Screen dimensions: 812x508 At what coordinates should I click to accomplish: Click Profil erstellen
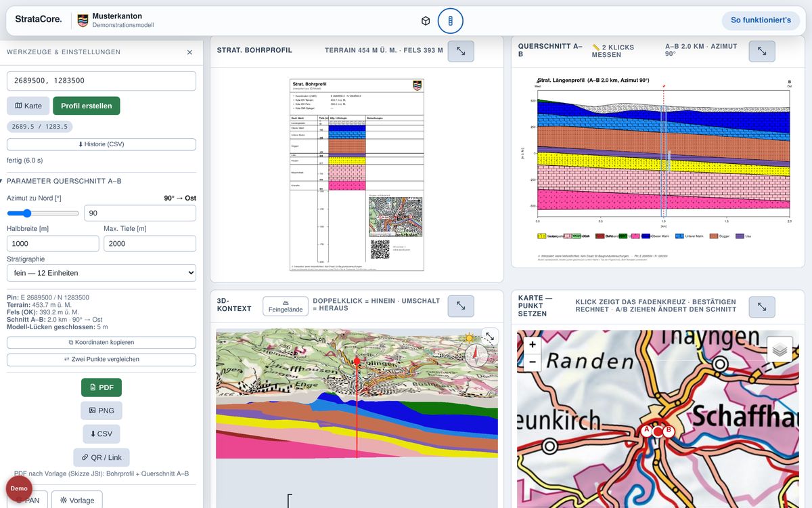tap(87, 106)
